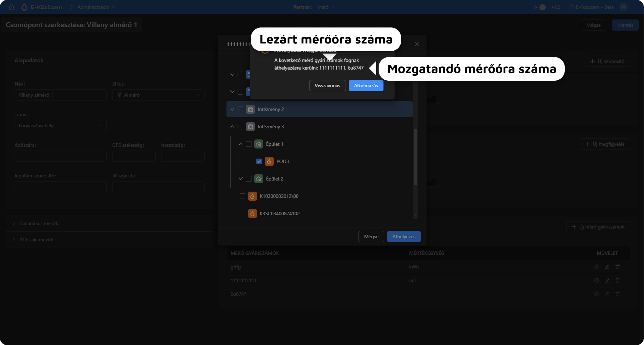The height and width of the screenshot is (345, 644).
Task: Click the gauge icon in the 1111111111 row
Action: (x=597, y=280)
